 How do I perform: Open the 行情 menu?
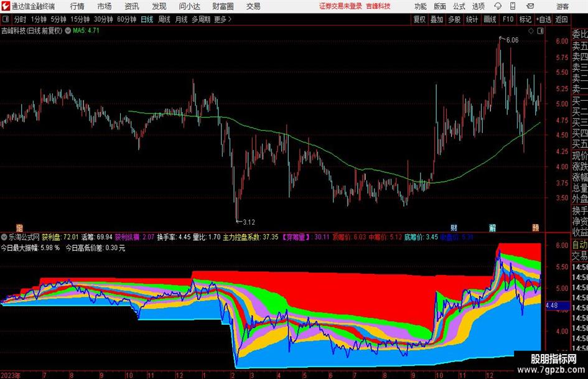pos(77,6)
